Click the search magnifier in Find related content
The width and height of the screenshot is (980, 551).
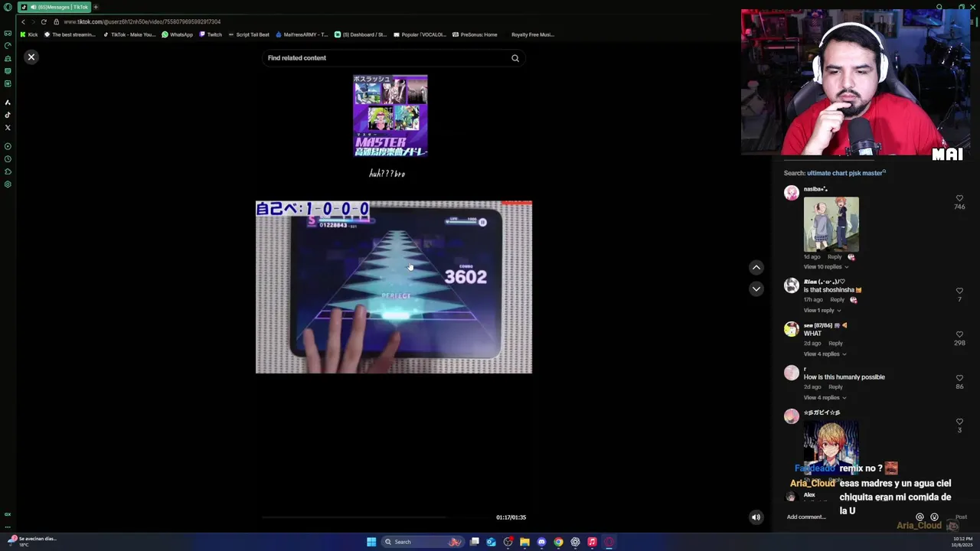(x=515, y=58)
